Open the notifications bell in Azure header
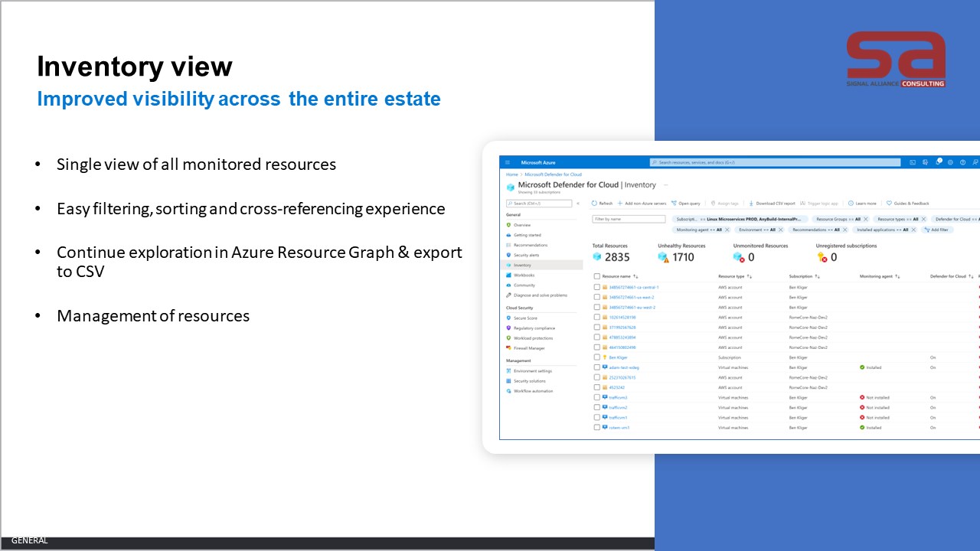980x551 pixels. point(938,162)
